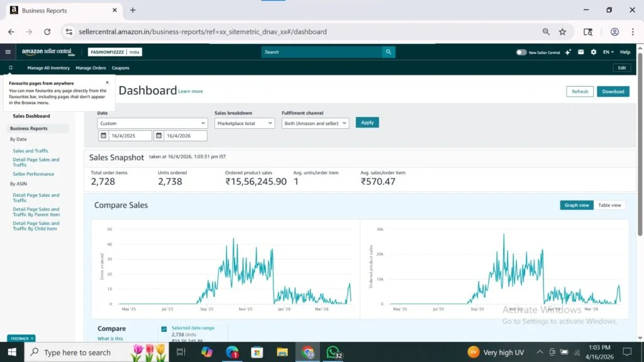Open Chrome three-dot menu
644x362 pixels.
[x=633, y=31]
